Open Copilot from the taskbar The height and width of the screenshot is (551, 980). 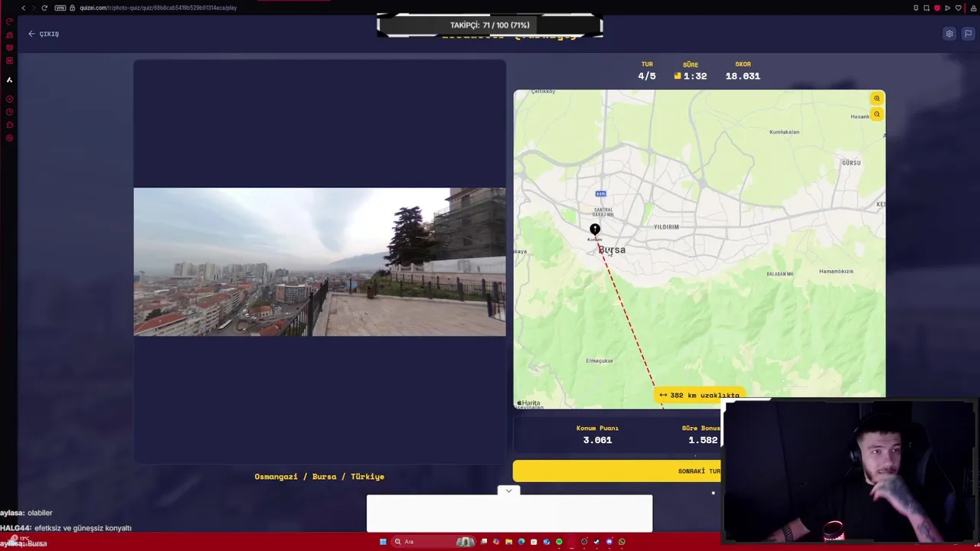[496, 542]
